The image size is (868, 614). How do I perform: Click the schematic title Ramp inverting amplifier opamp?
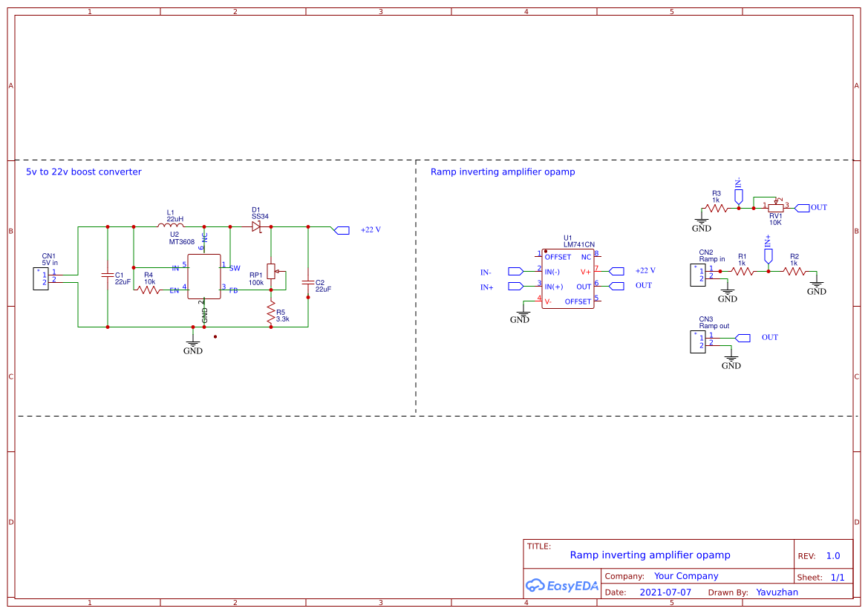(x=648, y=555)
